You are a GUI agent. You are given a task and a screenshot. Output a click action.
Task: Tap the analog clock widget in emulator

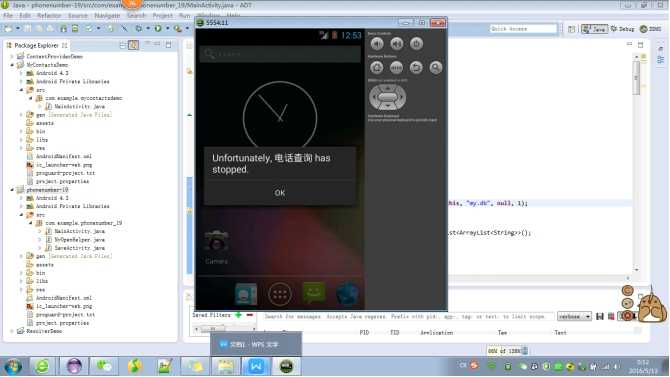[x=280, y=115]
